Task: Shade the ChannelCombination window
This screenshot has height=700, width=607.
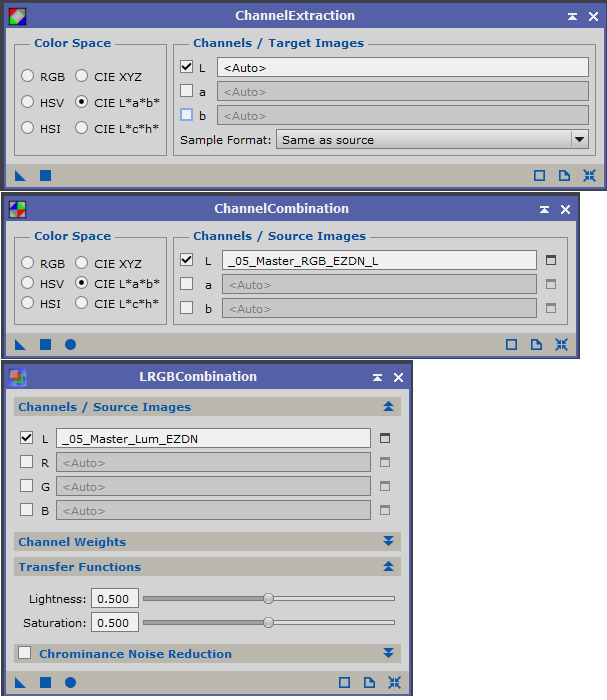Action: pos(545,209)
